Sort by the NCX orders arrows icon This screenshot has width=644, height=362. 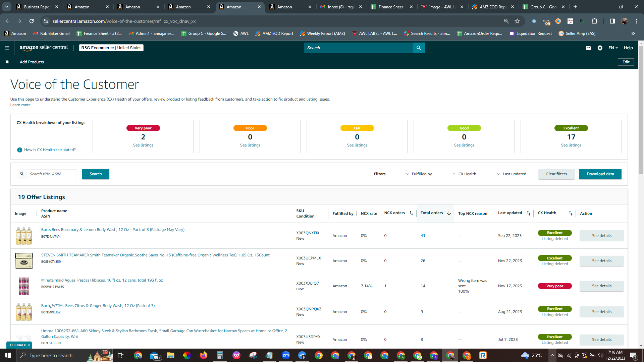411,214
